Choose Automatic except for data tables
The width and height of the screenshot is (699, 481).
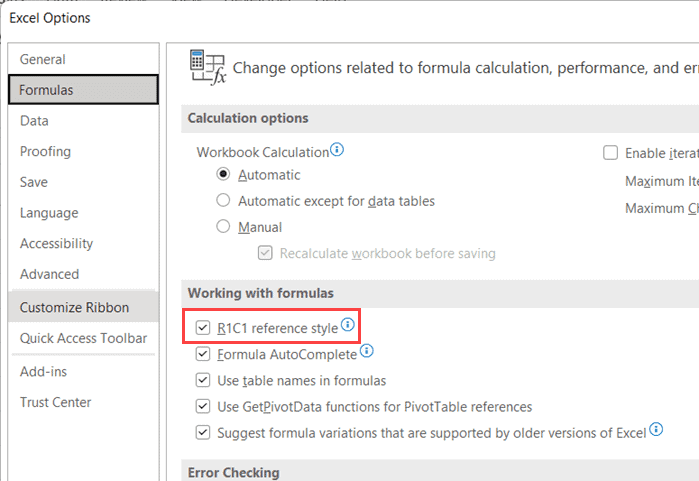[224, 201]
